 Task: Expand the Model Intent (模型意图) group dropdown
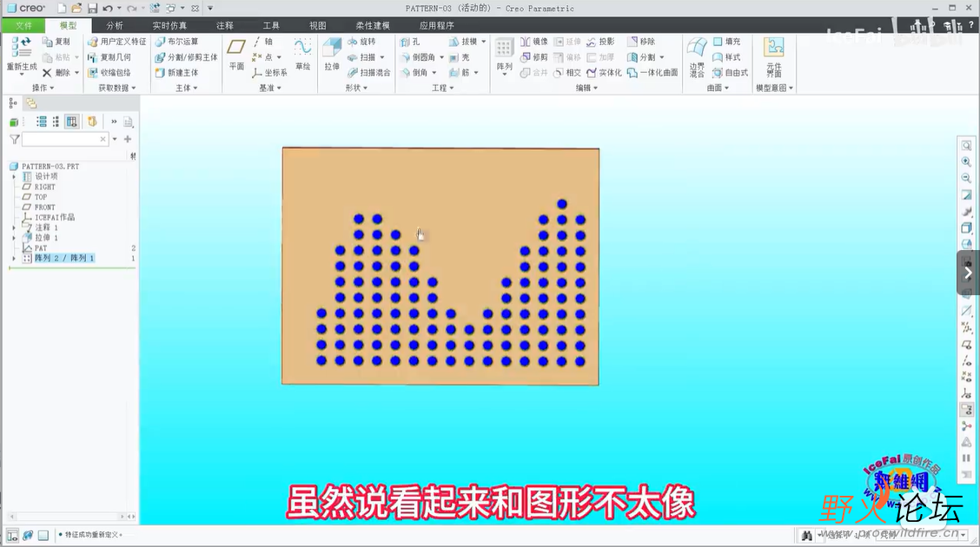[x=774, y=88]
